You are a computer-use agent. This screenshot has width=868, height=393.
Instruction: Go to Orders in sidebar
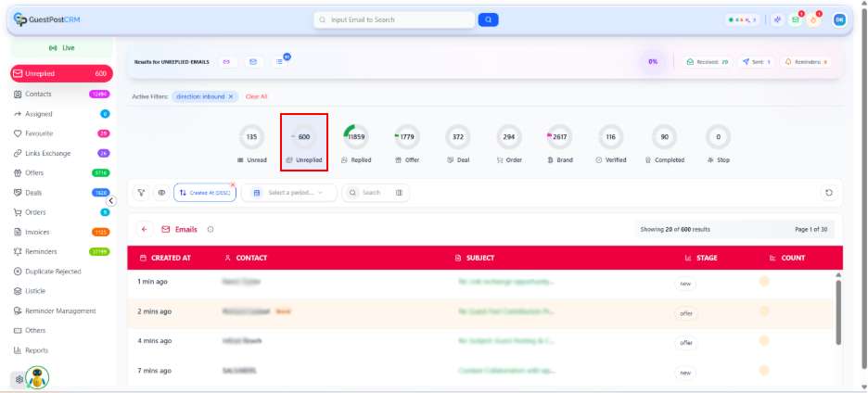click(61, 212)
